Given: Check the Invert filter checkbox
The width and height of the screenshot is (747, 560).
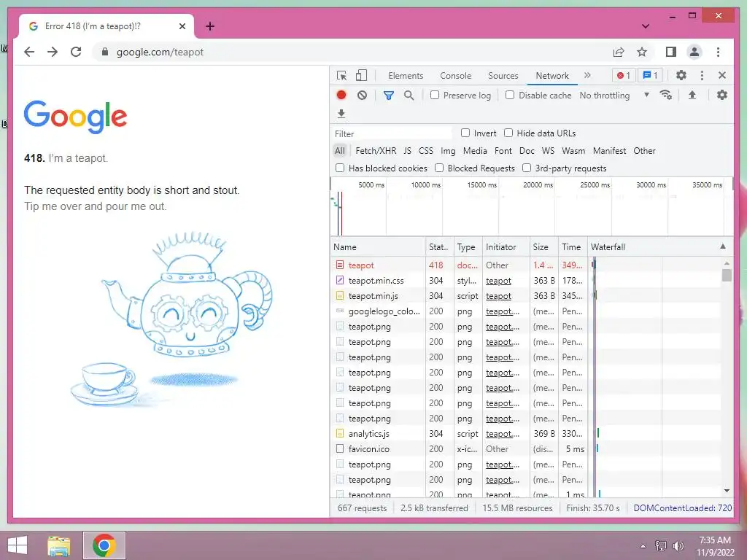Looking at the screenshot, I should 465,133.
